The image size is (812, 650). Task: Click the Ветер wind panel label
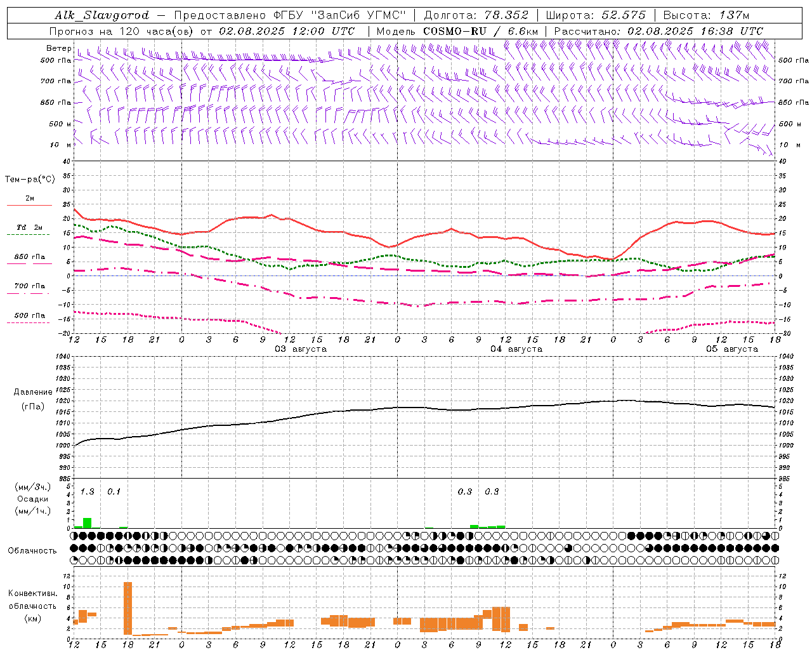tap(58, 48)
